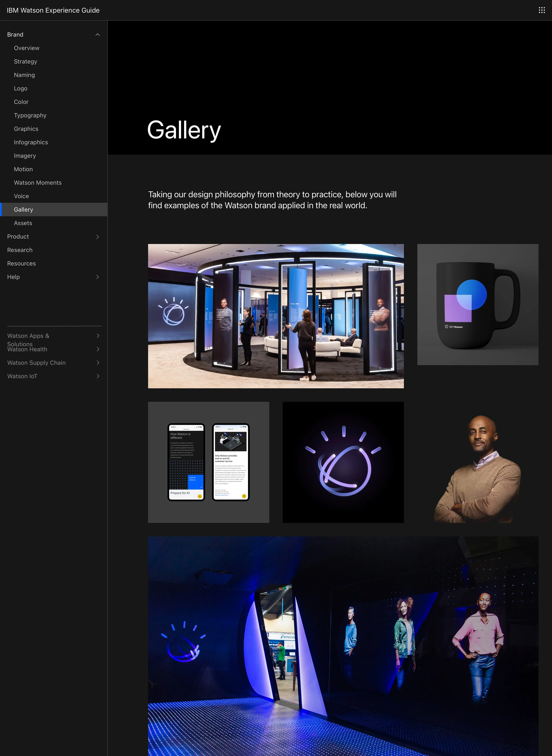Image resolution: width=552 pixels, height=756 pixels.
Task: Click IBM Watson Experience Guide title
Action: tap(53, 10)
